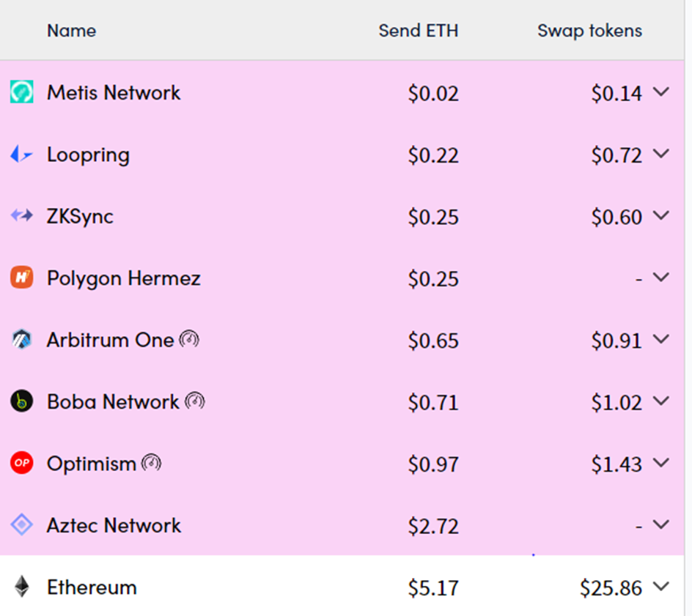692x616 pixels.
Task: Select the Aztec Network name text
Action: [114, 525]
